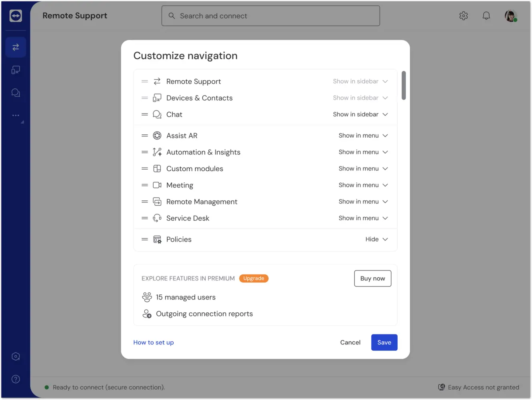The image size is (532, 400).
Task: Click the Search and connect field
Action: click(x=271, y=16)
